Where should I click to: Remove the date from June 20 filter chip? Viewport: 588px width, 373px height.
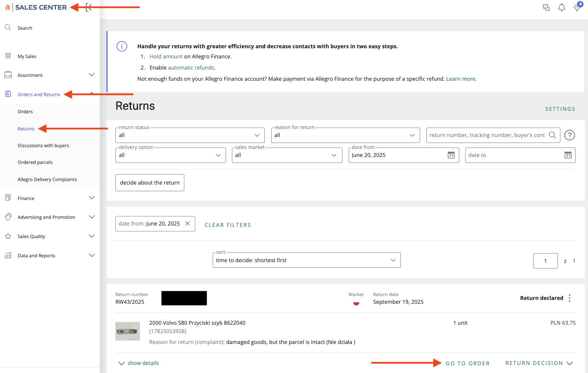[x=187, y=223]
